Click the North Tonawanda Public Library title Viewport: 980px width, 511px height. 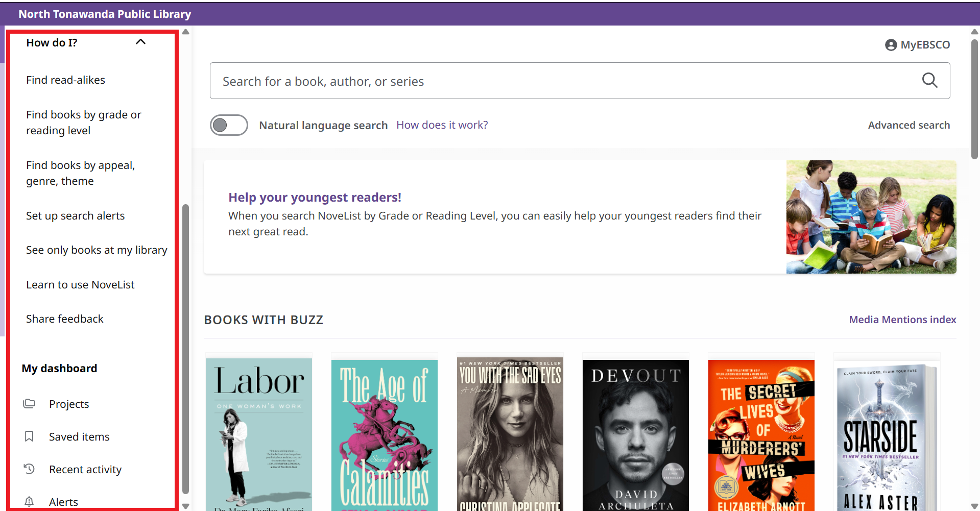coord(105,14)
